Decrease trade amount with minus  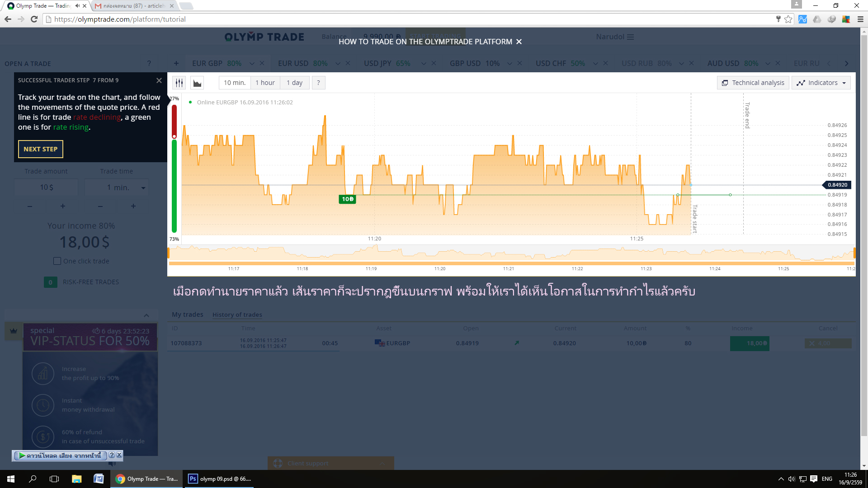pos(30,206)
